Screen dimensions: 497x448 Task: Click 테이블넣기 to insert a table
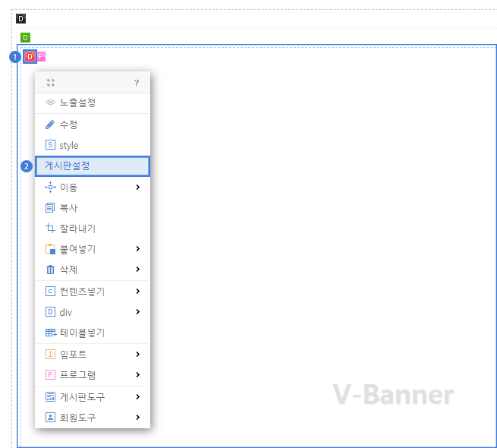point(82,333)
